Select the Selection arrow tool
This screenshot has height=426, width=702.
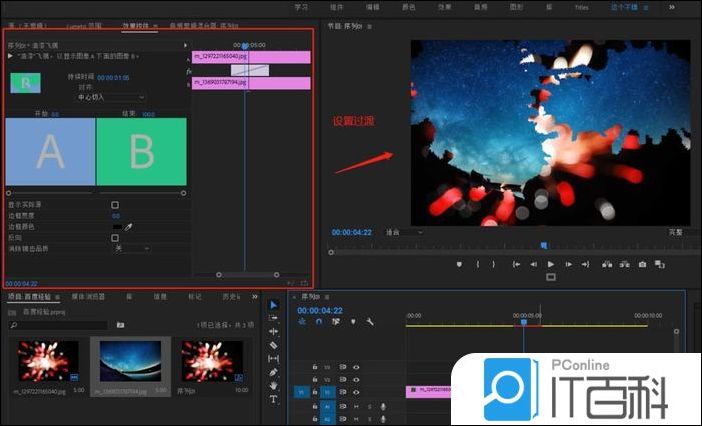[x=274, y=305]
